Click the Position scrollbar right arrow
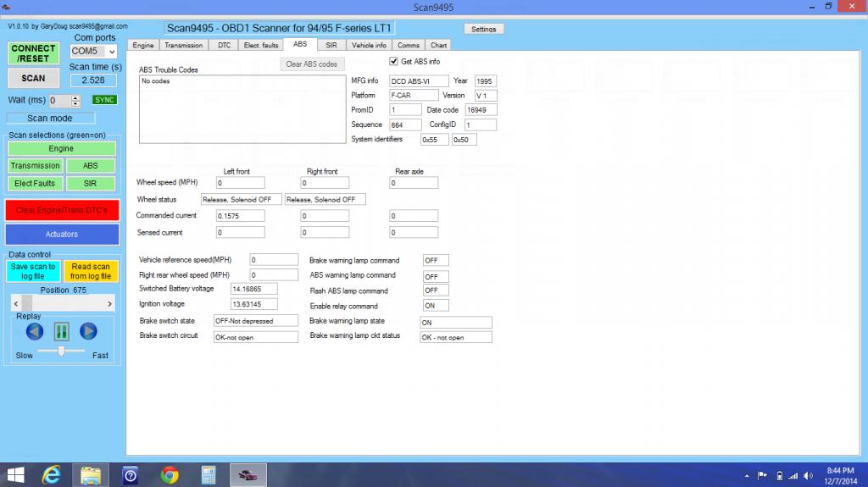868x487 pixels. (x=109, y=303)
